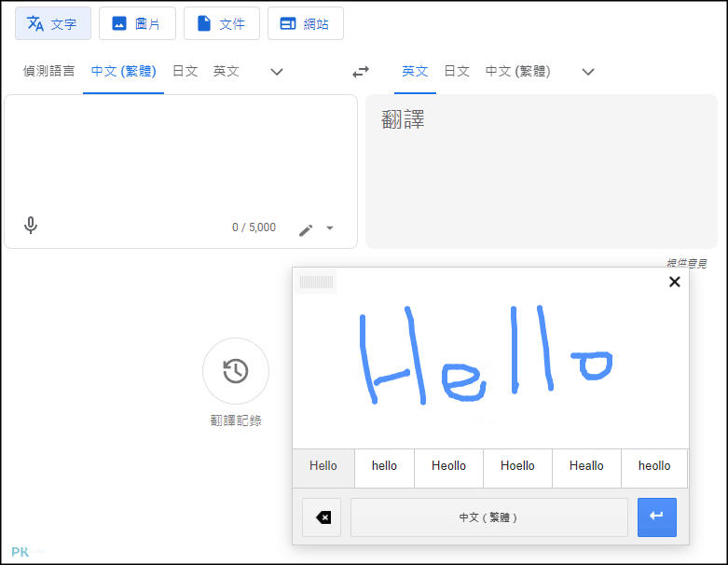
Task: Open the input tools dropdown arrow beside the pencil
Action: point(330,227)
